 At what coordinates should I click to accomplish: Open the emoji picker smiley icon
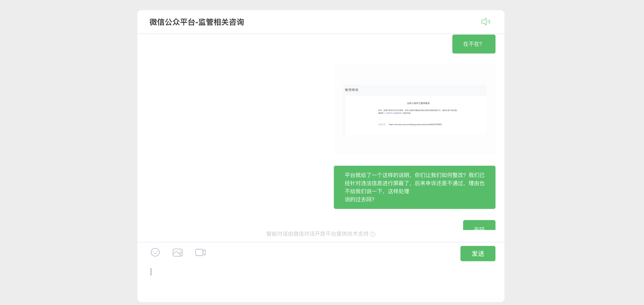point(155,252)
